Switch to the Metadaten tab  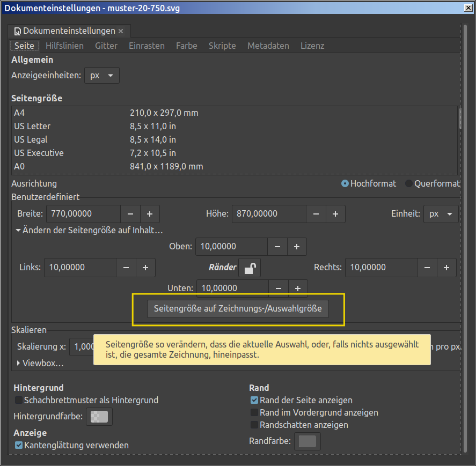[268, 46]
